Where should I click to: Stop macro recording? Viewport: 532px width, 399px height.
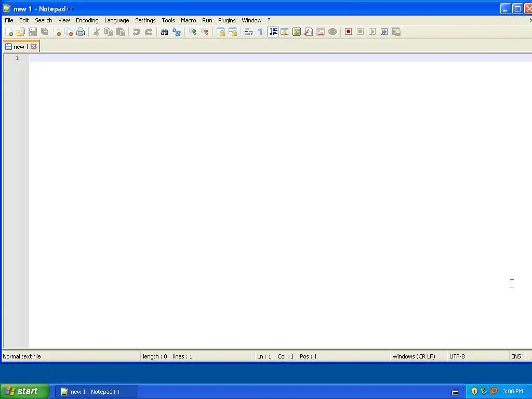pyautogui.click(x=361, y=32)
